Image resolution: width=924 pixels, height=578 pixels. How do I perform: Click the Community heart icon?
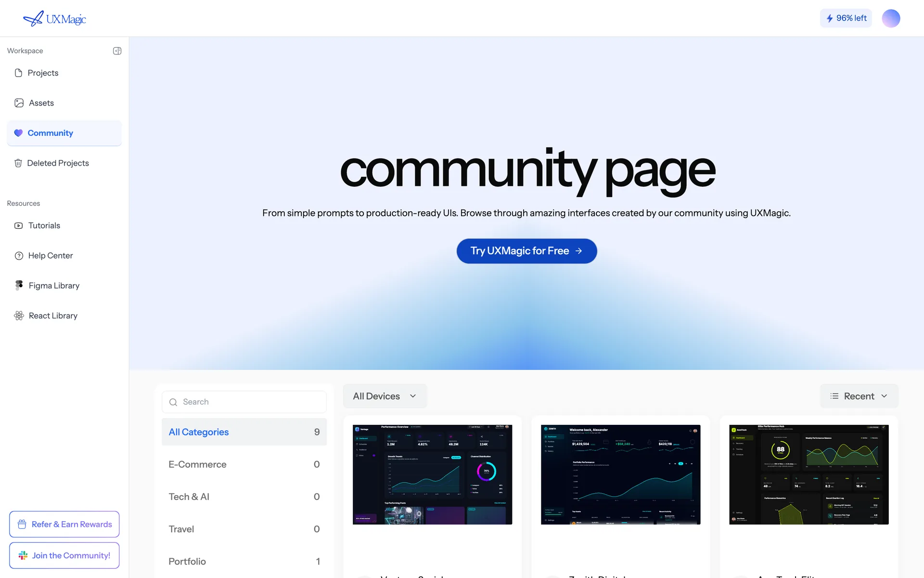point(18,133)
